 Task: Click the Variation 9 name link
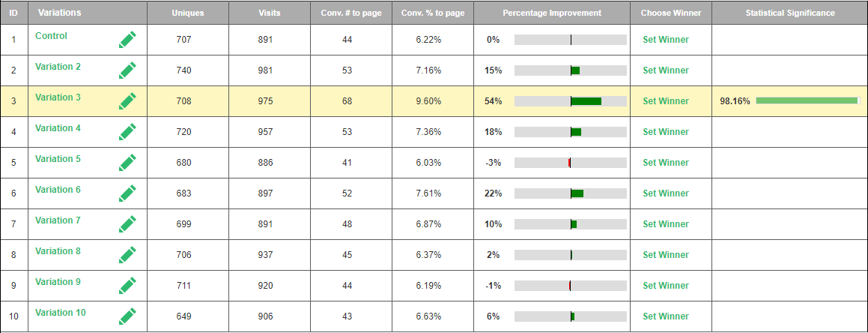pyautogui.click(x=58, y=282)
